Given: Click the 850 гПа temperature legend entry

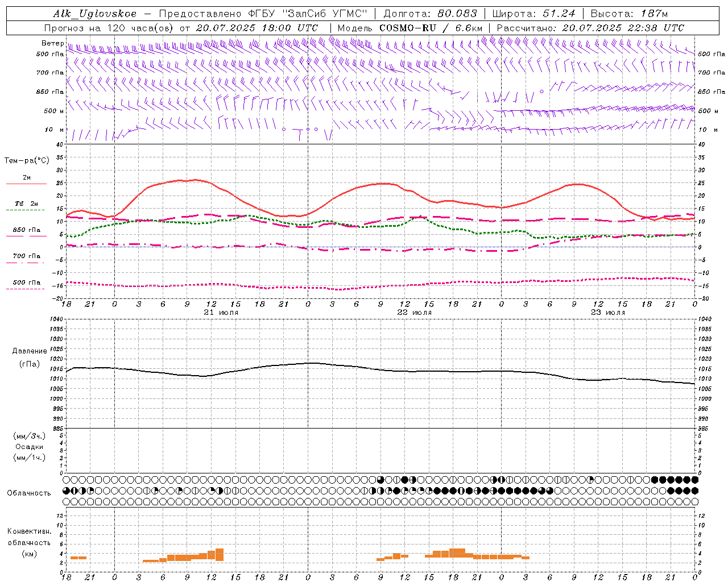Looking at the screenshot, I should pos(26,230).
